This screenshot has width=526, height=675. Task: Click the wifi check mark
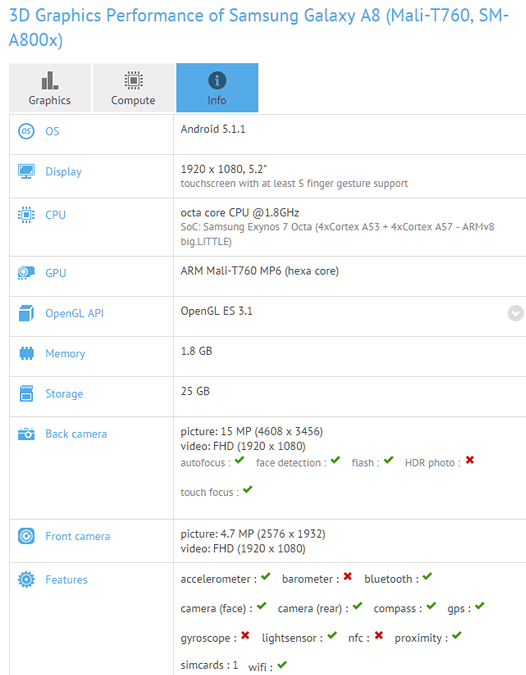282,665
